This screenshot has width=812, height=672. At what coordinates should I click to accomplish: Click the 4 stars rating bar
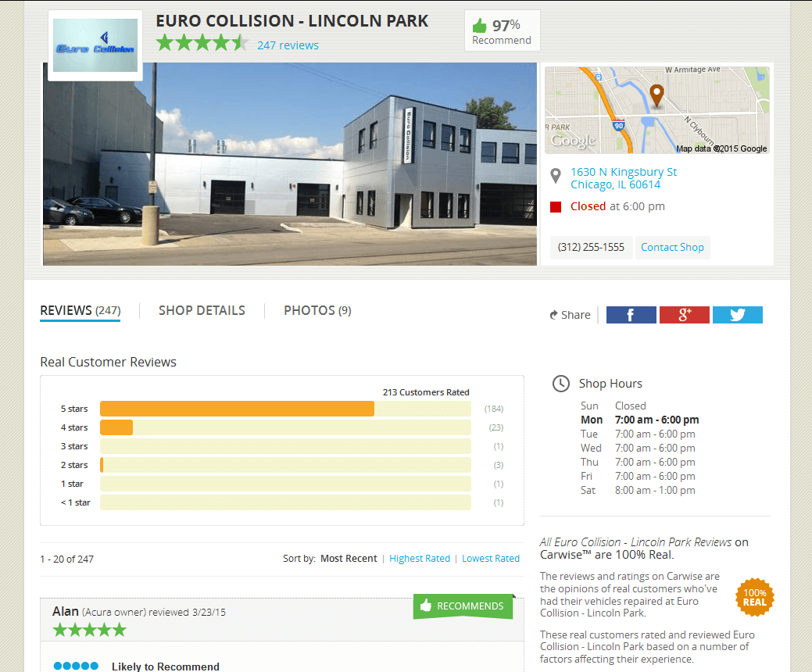point(285,427)
